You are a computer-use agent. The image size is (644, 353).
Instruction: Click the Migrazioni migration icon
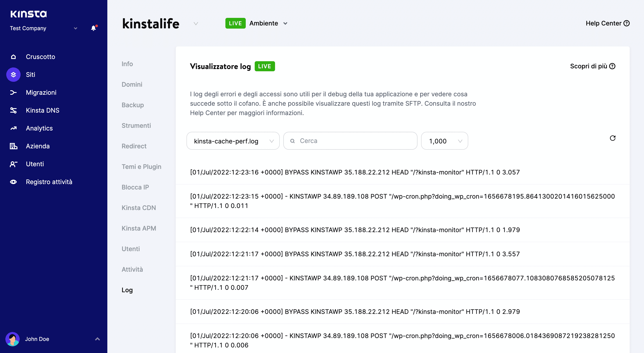(x=13, y=92)
